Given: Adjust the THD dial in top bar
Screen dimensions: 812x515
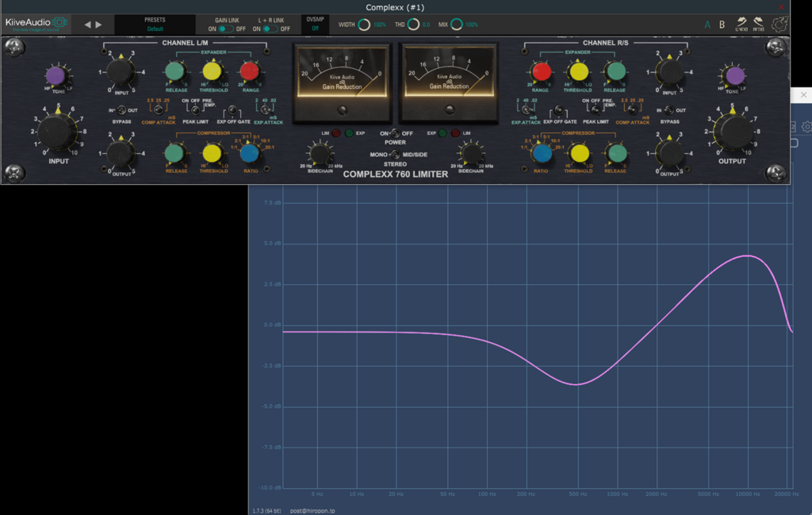Looking at the screenshot, I should tap(413, 25).
